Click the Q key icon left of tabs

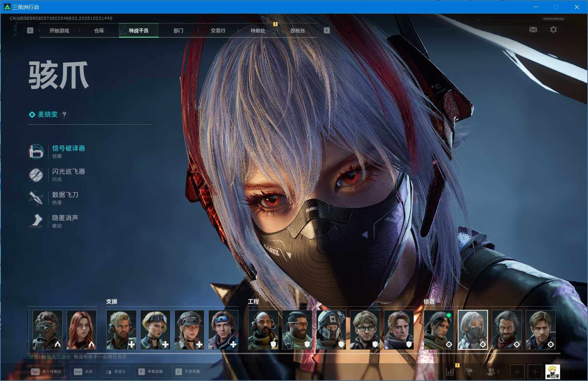[x=30, y=30]
